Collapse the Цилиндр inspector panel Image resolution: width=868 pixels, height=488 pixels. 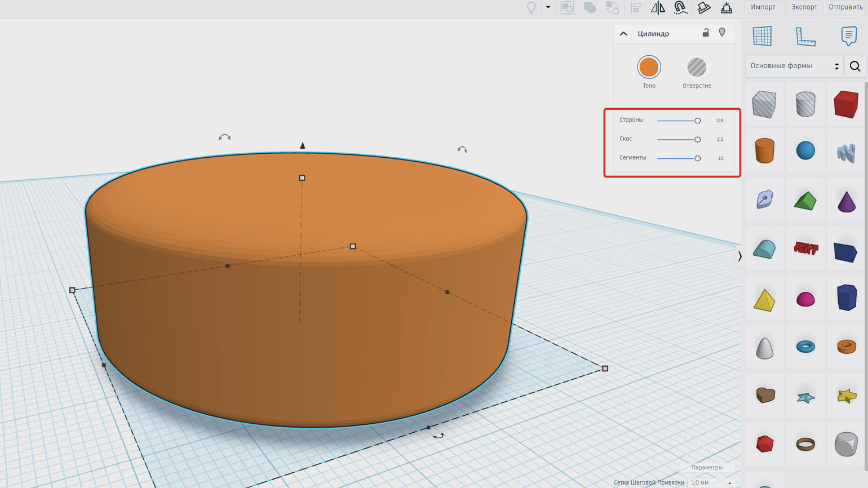623,34
